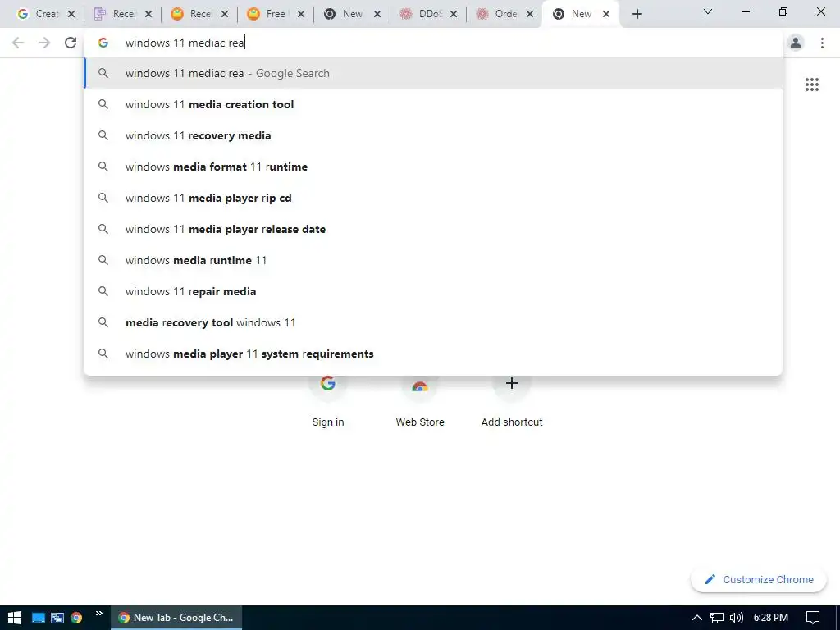Go back with the back arrow
Image resolution: width=840 pixels, height=630 pixels.
tap(18, 43)
